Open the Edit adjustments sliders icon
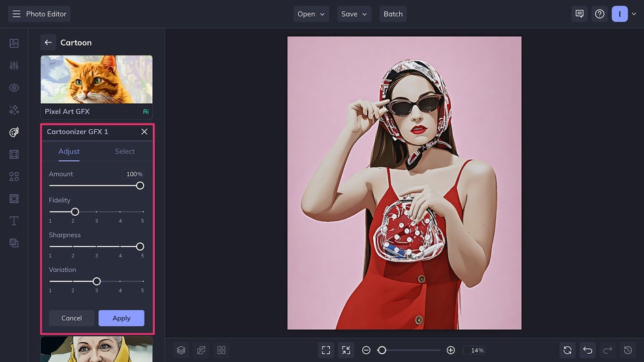The height and width of the screenshot is (362, 644). 14,66
